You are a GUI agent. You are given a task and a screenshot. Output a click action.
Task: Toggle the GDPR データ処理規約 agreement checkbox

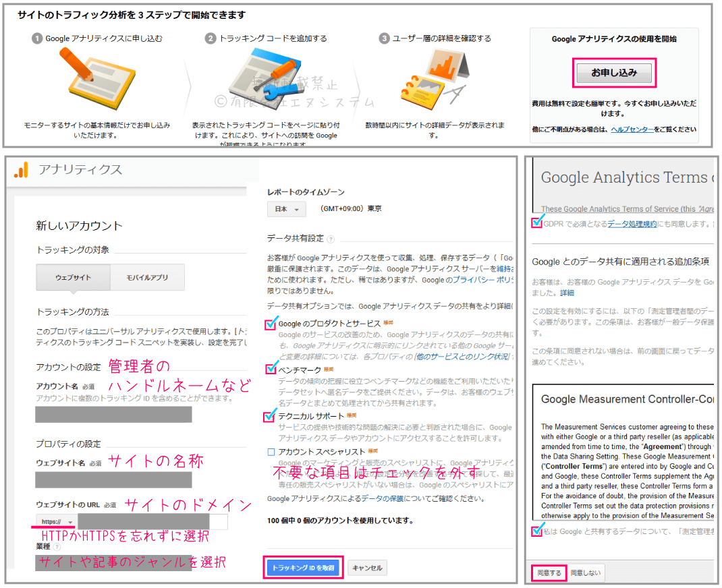[x=536, y=223]
